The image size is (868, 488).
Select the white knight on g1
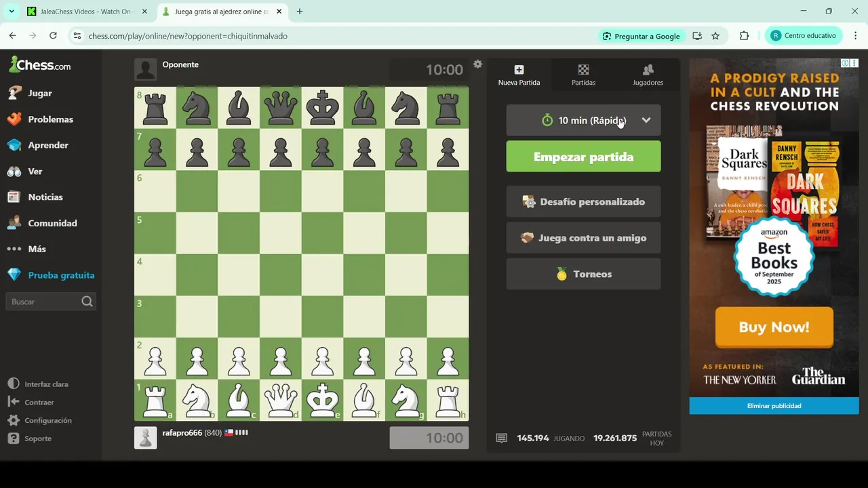[406, 400]
